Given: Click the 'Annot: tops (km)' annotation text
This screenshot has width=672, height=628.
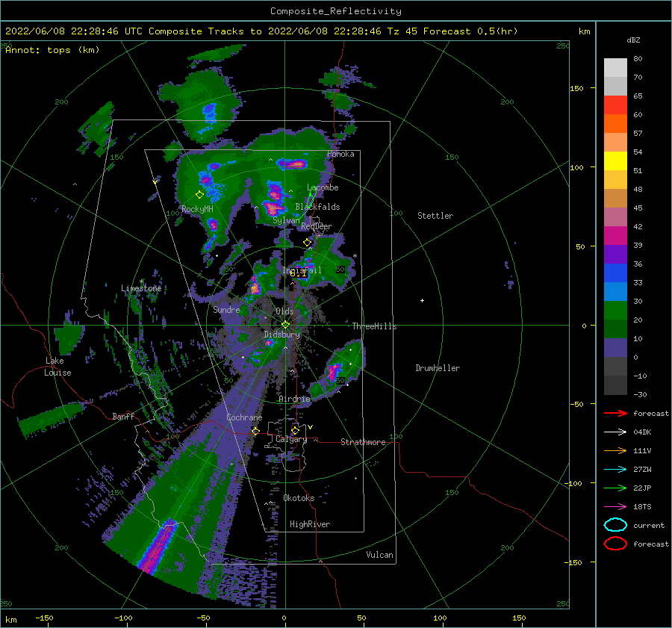Looking at the screenshot, I should [x=52, y=50].
